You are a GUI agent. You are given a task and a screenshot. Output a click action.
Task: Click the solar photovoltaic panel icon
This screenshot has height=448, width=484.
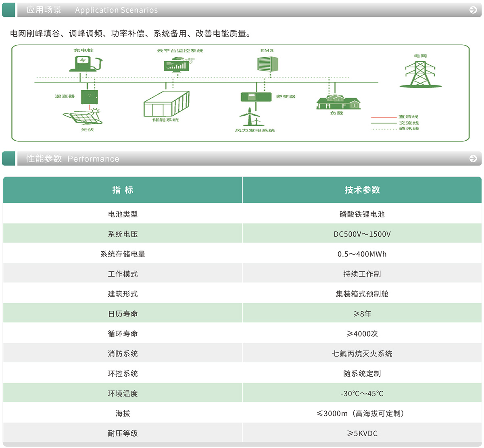coord(83,117)
